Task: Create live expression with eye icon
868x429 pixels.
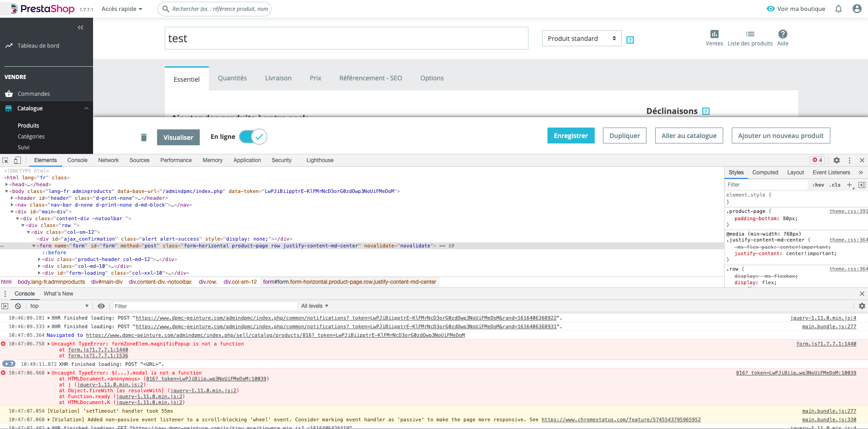Action: click(101, 306)
